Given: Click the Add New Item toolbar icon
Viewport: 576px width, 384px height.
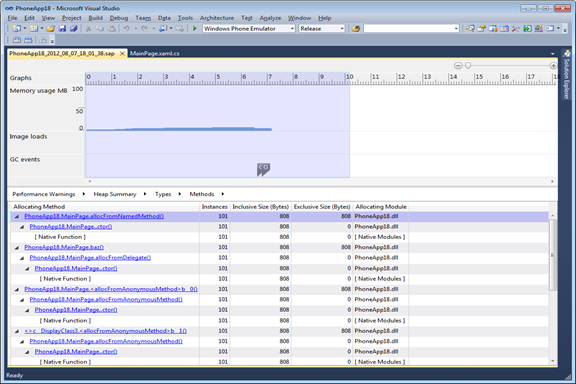Looking at the screenshot, I should (33, 28).
